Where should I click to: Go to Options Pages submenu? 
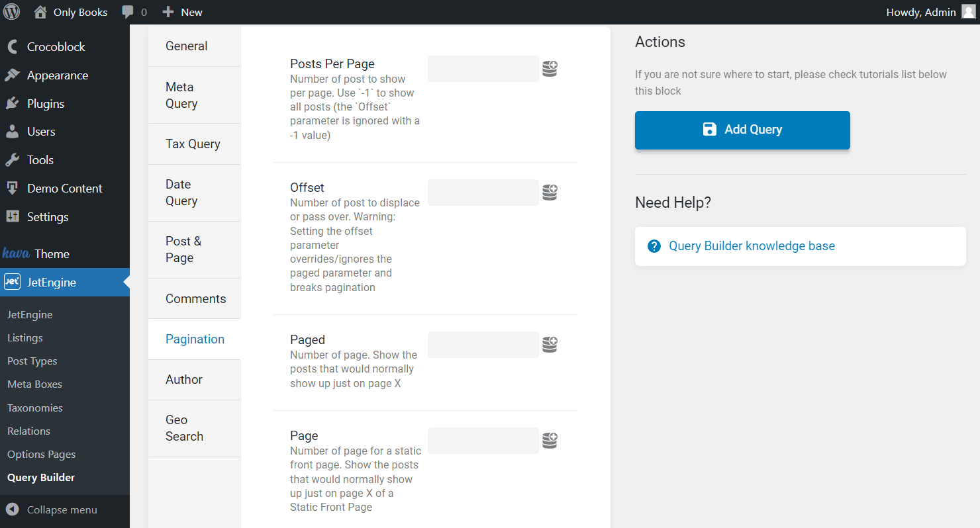point(42,455)
